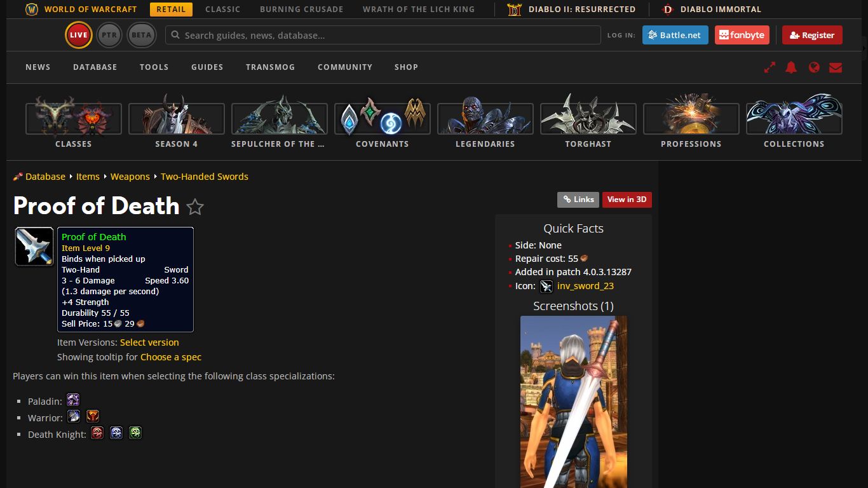Open the Choose a spec dropdown
This screenshot has height=488, width=868.
[x=171, y=357]
